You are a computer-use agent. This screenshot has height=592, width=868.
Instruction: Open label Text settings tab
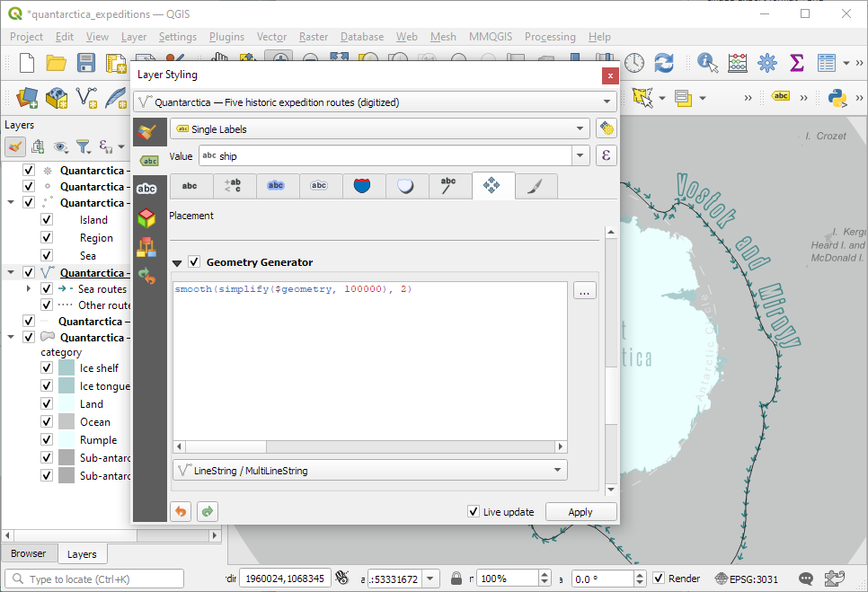tap(190, 186)
